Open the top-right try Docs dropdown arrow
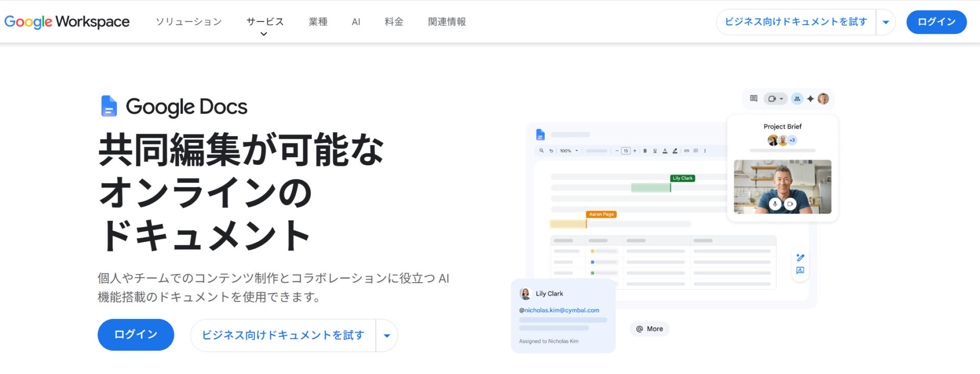This screenshot has height=374, width=980. tap(886, 22)
